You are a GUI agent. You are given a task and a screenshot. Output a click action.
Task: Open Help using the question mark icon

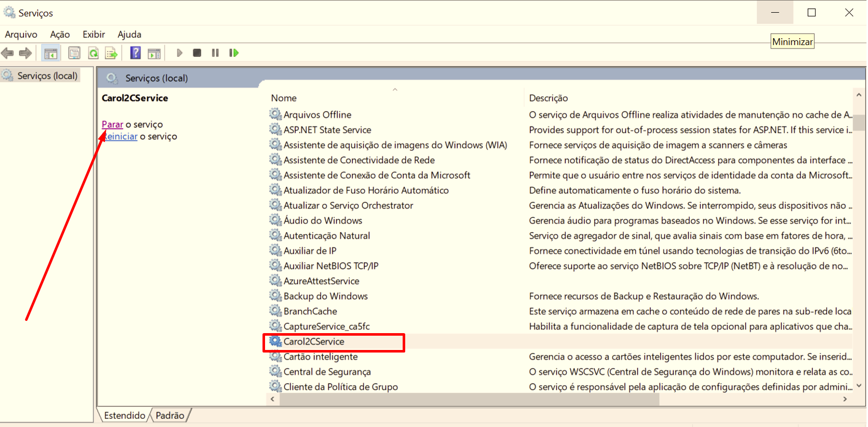tap(136, 53)
